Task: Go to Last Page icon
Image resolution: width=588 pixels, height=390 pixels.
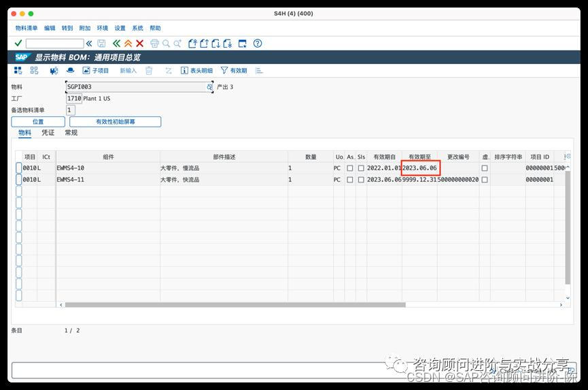Action: (x=228, y=44)
